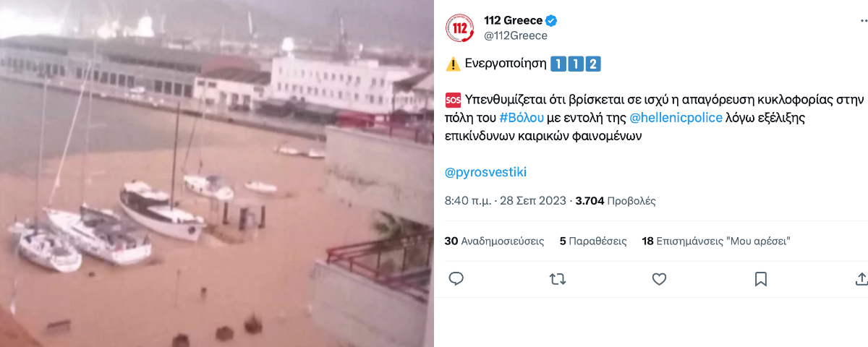
Task: Open the 112 Greece profile avatar
Action: (x=460, y=27)
